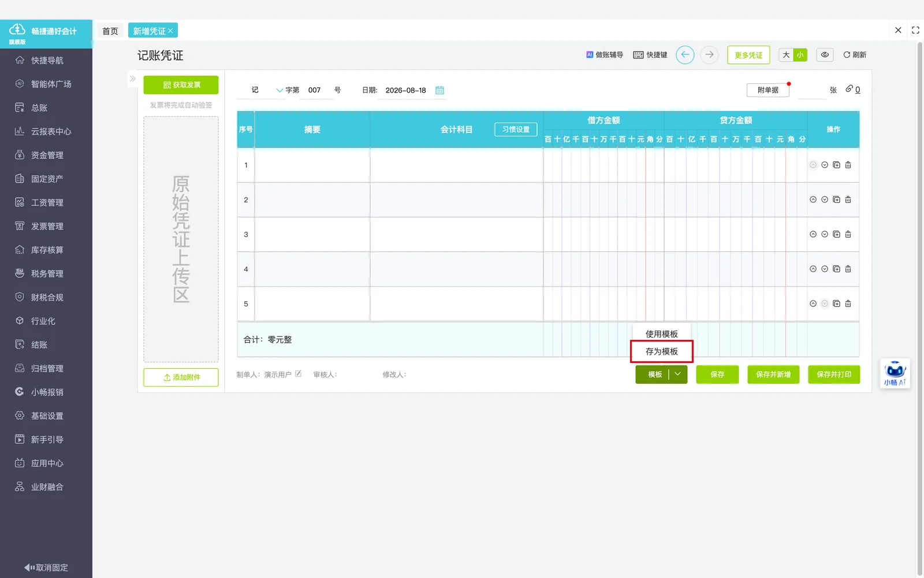Click the 获取发票 button

181,85
